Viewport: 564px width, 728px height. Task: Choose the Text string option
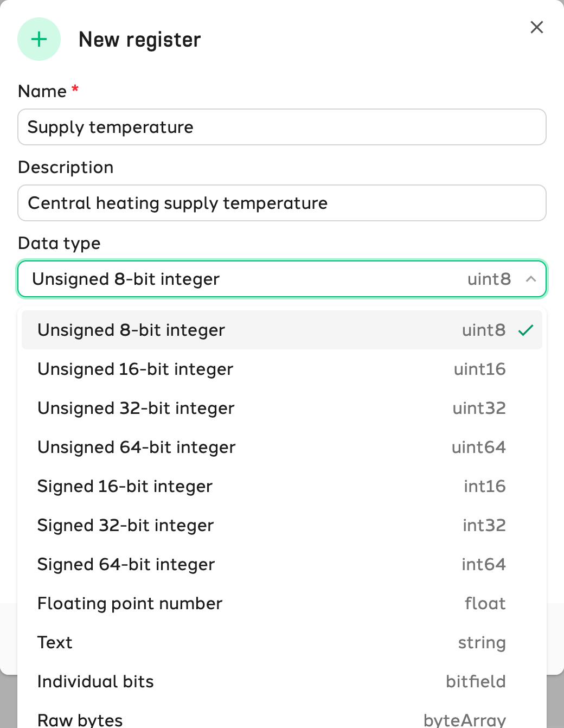[282, 642]
